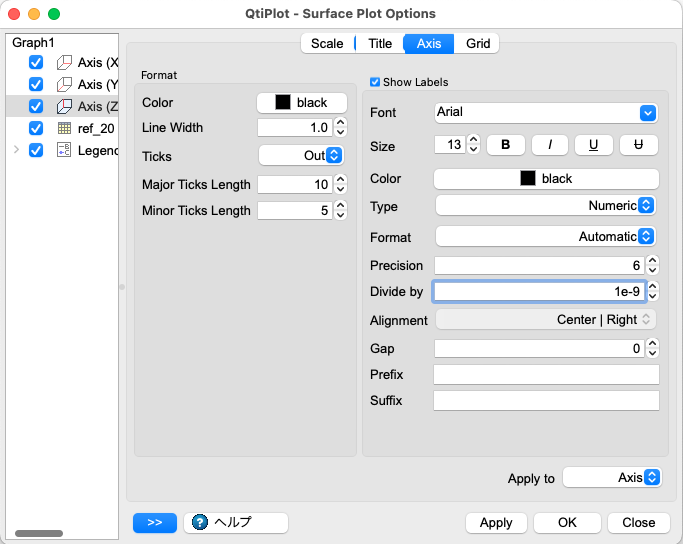683x544 pixels.
Task: Click the Divide by input field
Action: point(539,291)
